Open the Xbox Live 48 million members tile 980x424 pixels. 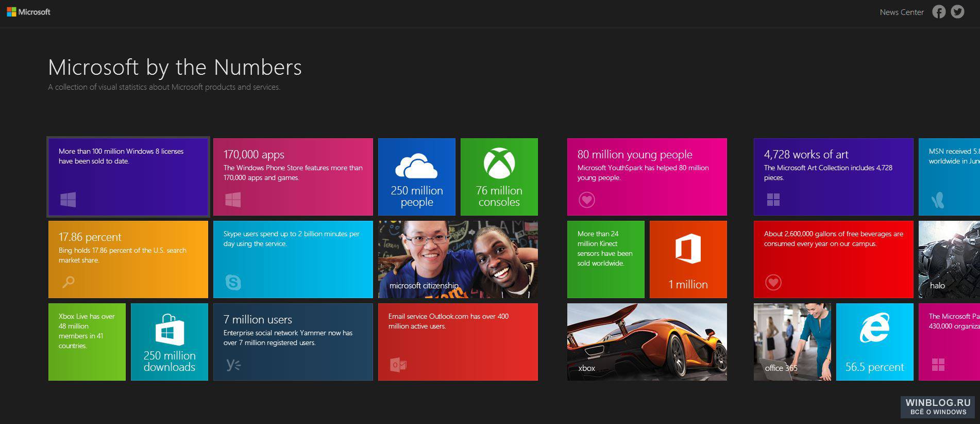click(87, 342)
